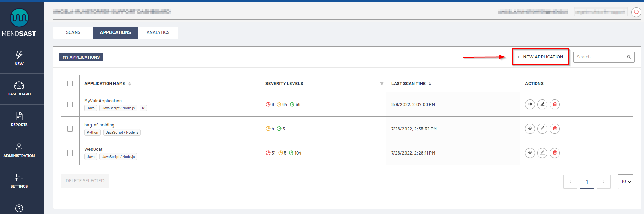
Task: Open the page size dropdown showing 10
Action: pos(625,182)
